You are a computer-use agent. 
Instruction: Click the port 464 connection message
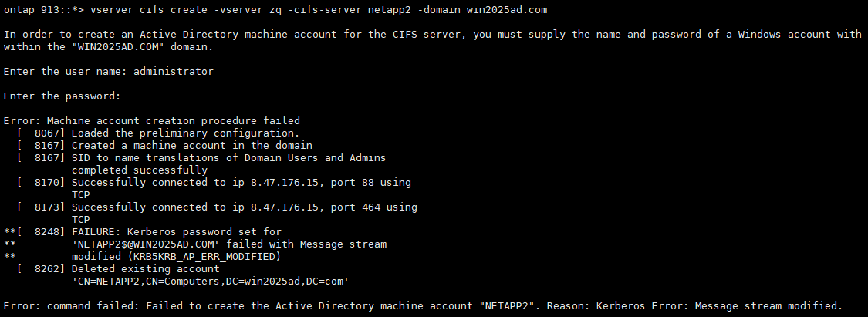[245, 207]
